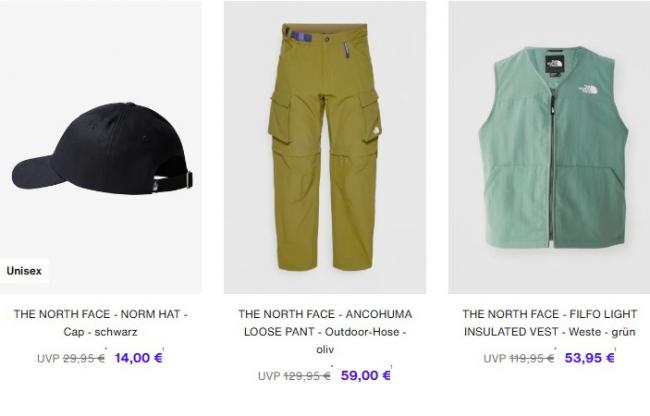Click the 14,00 € cap price

point(138,358)
